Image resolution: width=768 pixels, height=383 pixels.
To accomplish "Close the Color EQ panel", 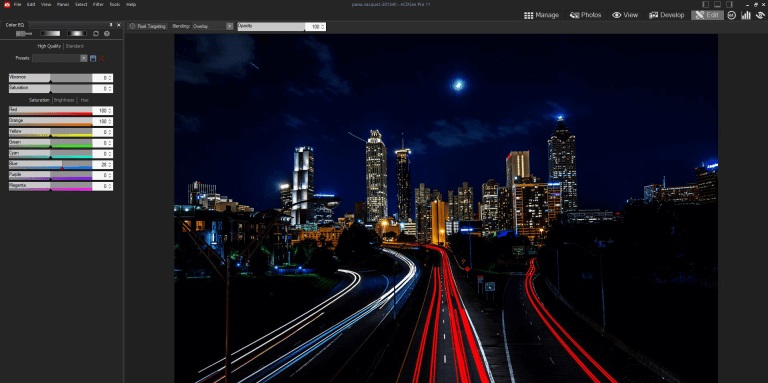I will (119, 24).
